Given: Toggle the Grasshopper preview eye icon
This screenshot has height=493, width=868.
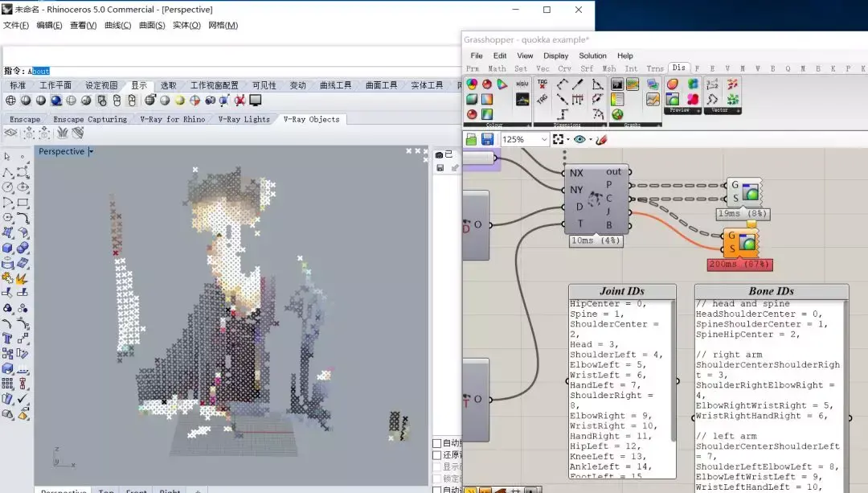Looking at the screenshot, I should click(579, 140).
